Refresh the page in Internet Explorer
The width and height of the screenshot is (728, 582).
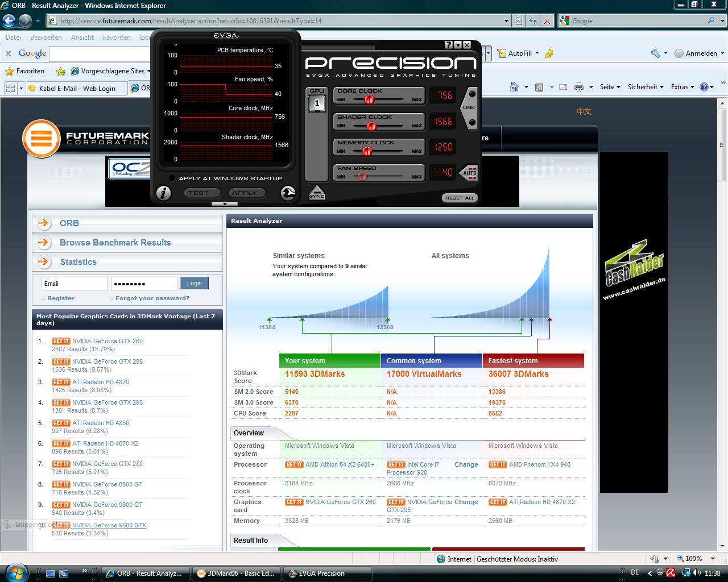tap(533, 21)
